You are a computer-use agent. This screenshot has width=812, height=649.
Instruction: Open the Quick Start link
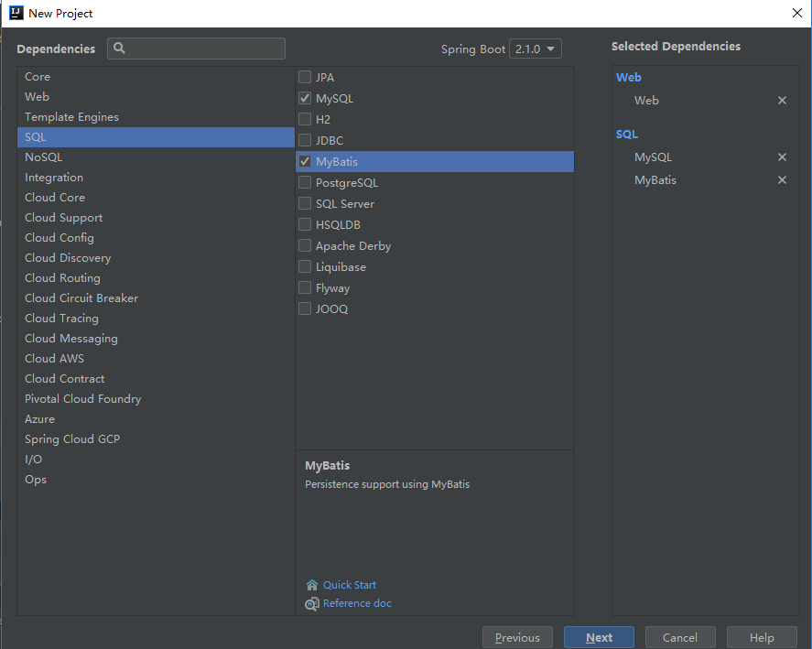point(350,585)
